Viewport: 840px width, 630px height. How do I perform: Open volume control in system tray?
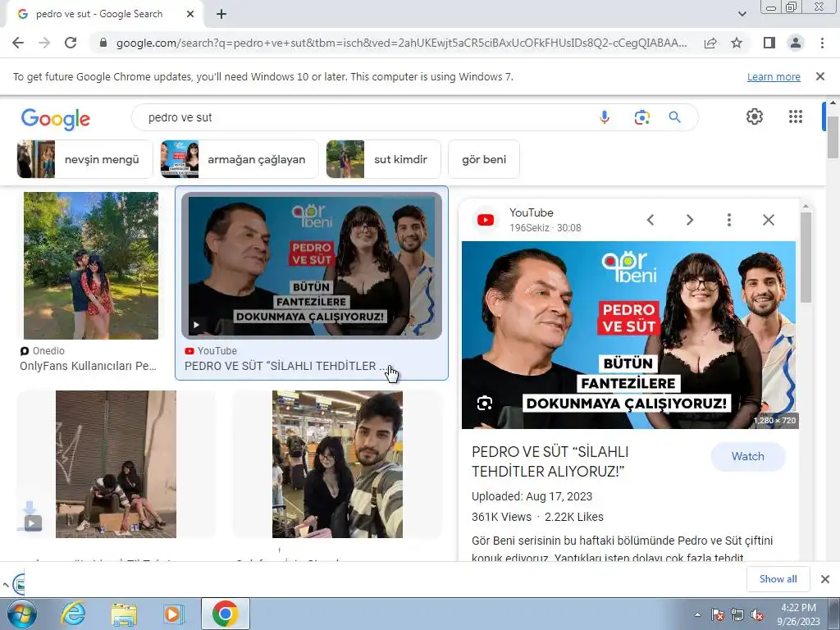coord(757,615)
